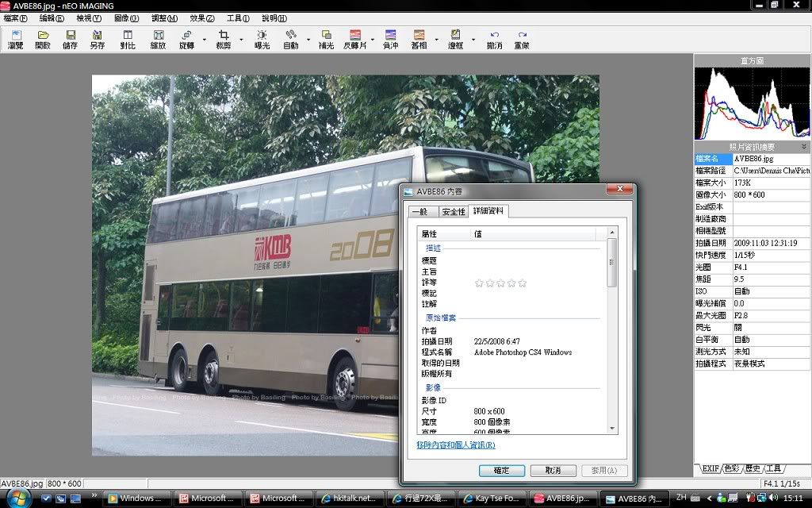This screenshot has width=812, height=508.
Task: Click 移除內容和個人資訊 link
Action: (x=456, y=444)
